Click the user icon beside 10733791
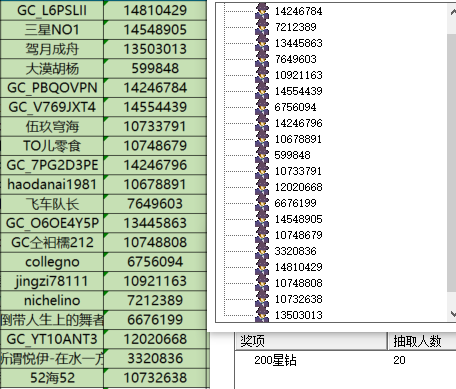This screenshot has height=389, width=456. pyautogui.click(x=262, y=171)
